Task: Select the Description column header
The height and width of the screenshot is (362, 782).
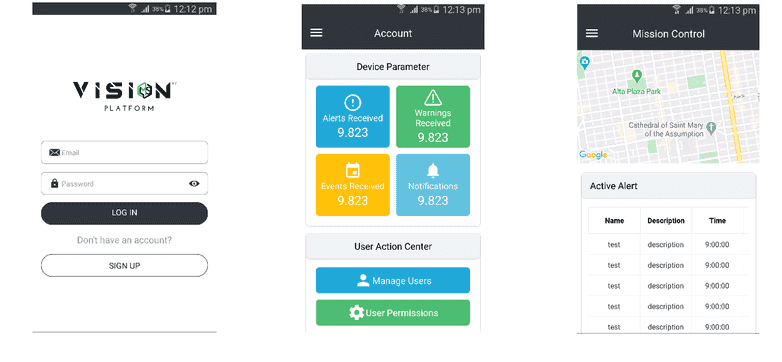Action: point(666,220)
